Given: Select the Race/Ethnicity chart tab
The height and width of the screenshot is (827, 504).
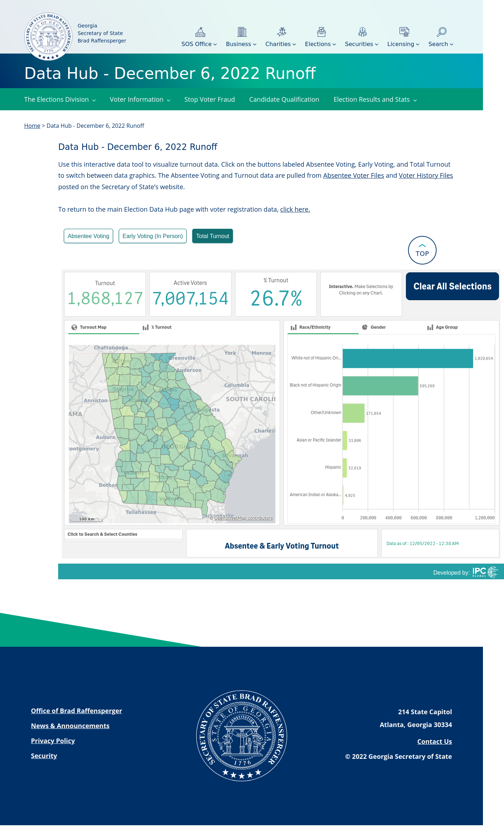Looking at the screenshot, I should (323, 327).
